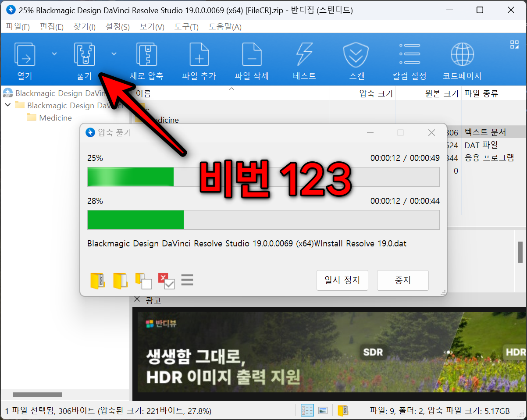Close the 광고 ad panel with X
The width and height of the screenshot is (527, 420).
pos(137,299)
